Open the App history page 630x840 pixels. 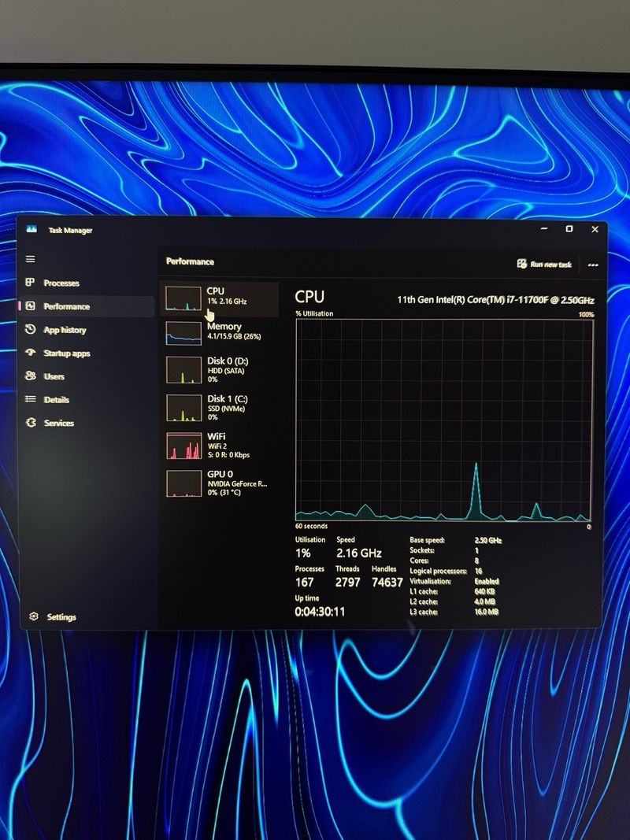pos(65,330)
